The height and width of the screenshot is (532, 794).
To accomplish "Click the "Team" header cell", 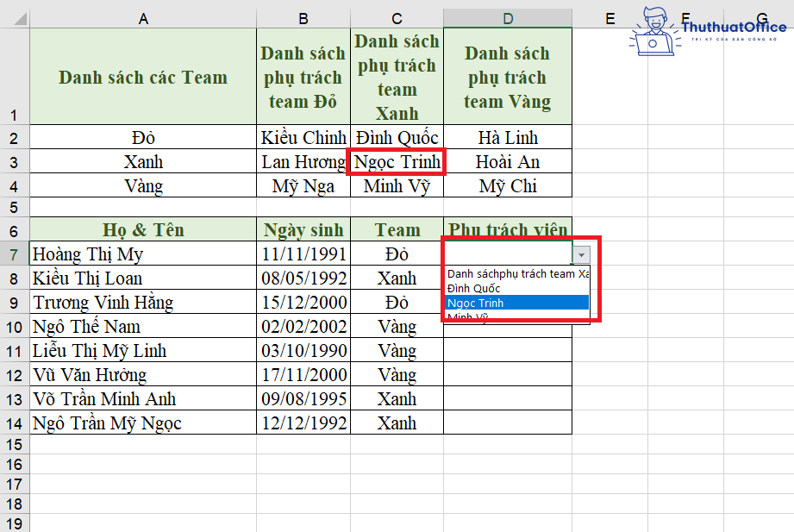I will pyautogui.click(x=396, y=229).
